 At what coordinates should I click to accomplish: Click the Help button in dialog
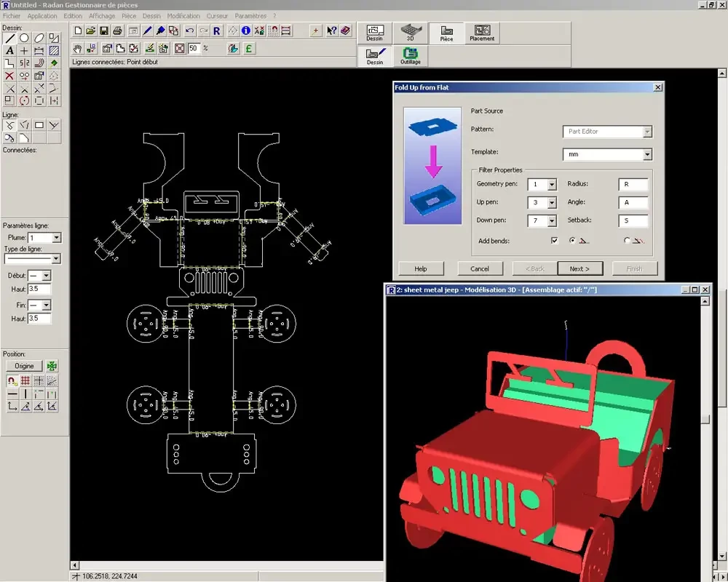421,268
